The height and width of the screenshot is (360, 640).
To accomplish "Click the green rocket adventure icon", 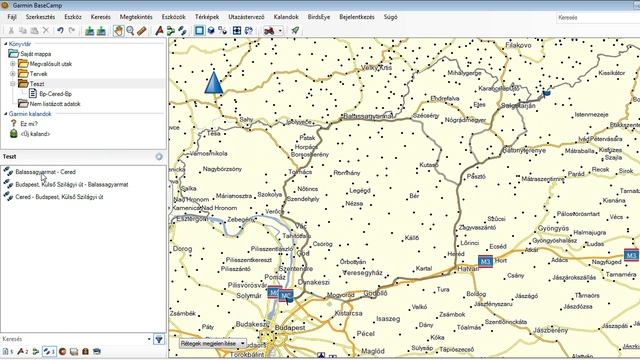I will 295,31.
